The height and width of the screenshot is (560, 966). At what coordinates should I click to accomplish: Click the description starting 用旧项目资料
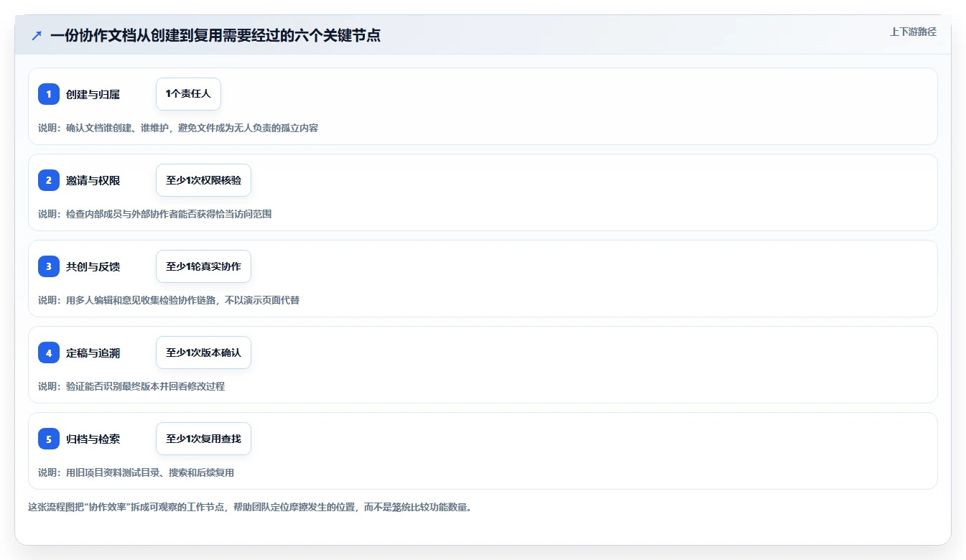tap(136, 472)
